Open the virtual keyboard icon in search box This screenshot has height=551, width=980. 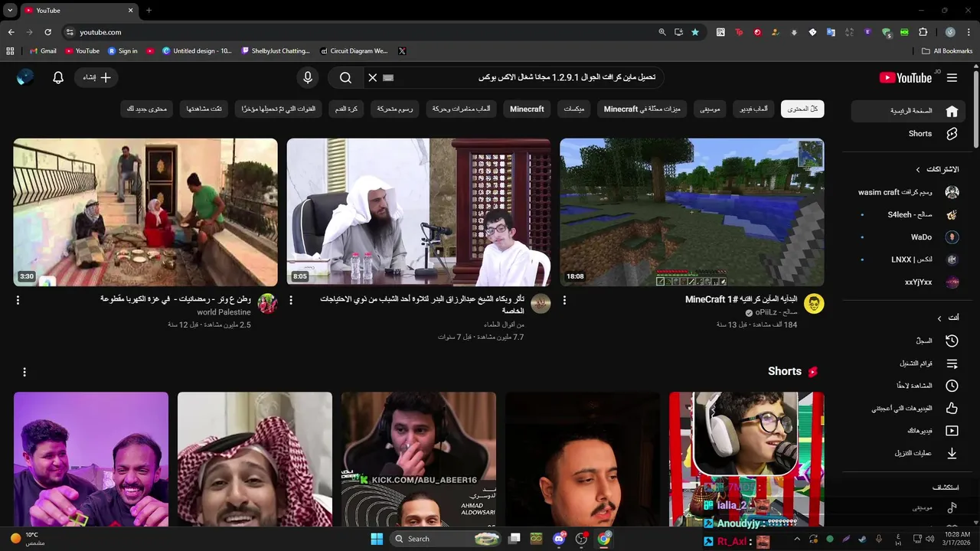pyautogui.click(x=388, y=77)
